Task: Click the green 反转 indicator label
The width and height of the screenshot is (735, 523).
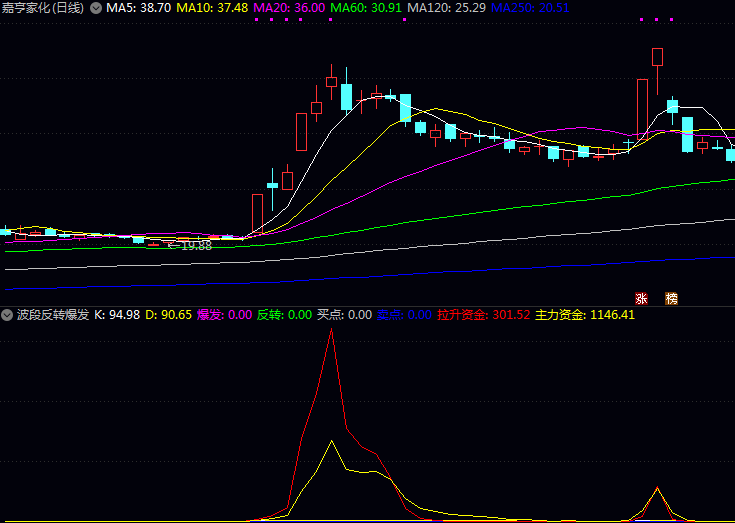Action: [x=284, y=315]
